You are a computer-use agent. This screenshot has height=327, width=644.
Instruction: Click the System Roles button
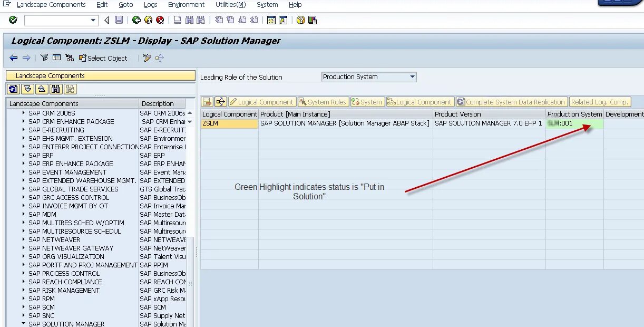pyautogui.click(x=323, y=102)
